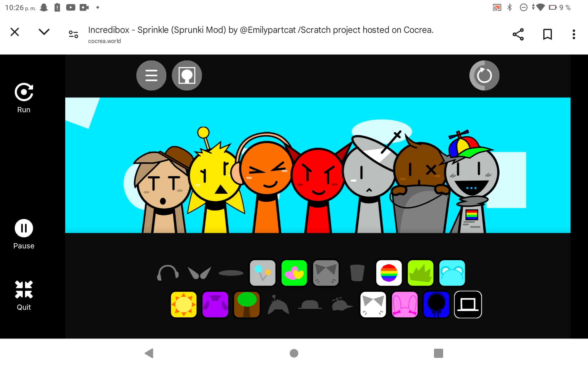This screenshot has width=588, height=368.
Task: Pick the green hearts sound icon
Action: (x=294, y=273)
